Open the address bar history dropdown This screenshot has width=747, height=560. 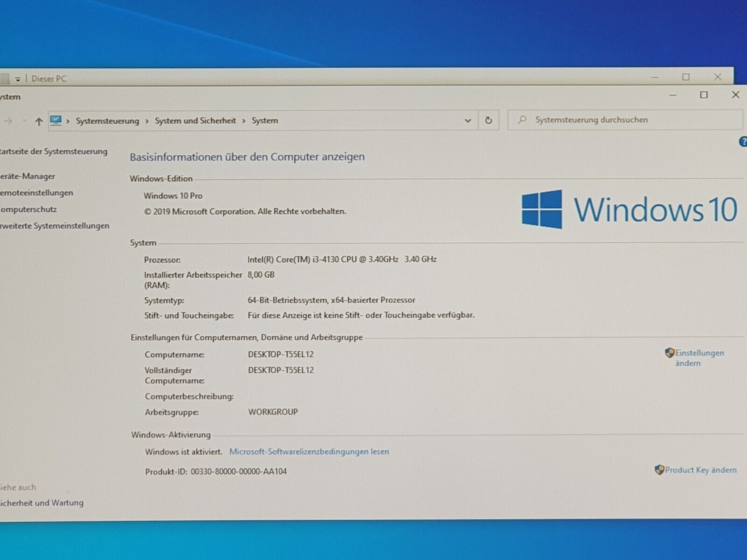(468, 120)
